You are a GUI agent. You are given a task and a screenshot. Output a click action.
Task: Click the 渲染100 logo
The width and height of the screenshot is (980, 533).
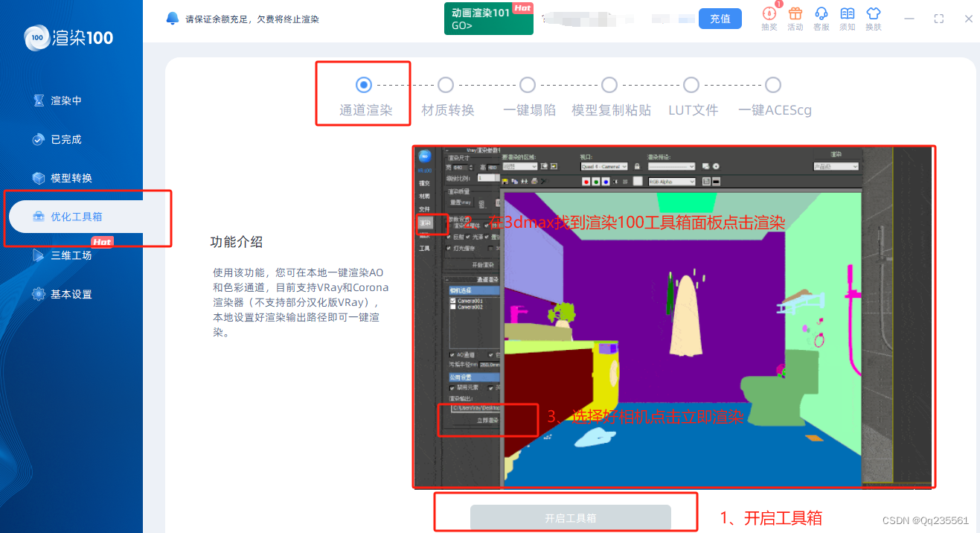click(68, 36)
